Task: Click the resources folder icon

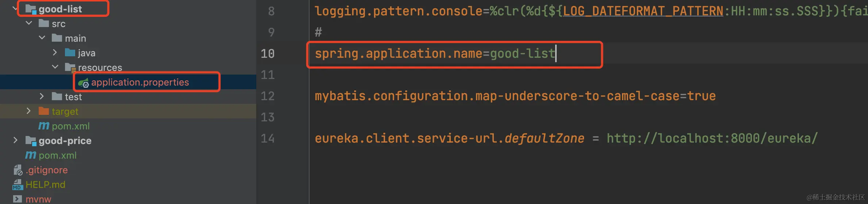Action: click(70, 68)
